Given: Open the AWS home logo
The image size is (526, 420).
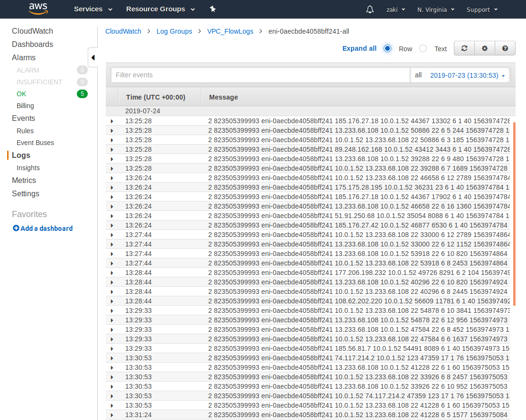Looking at the screenshot, I should pyautogui.click(x=38, y=9).
